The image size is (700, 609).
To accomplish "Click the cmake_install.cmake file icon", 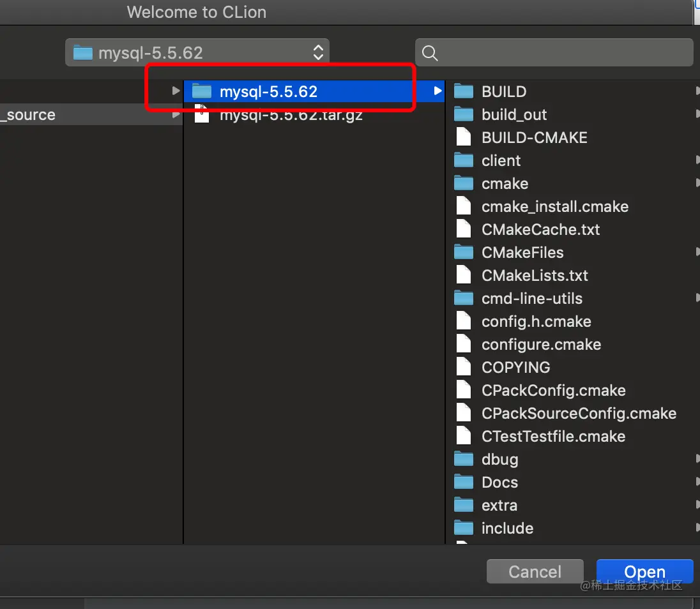I will (x=464, y=207).
